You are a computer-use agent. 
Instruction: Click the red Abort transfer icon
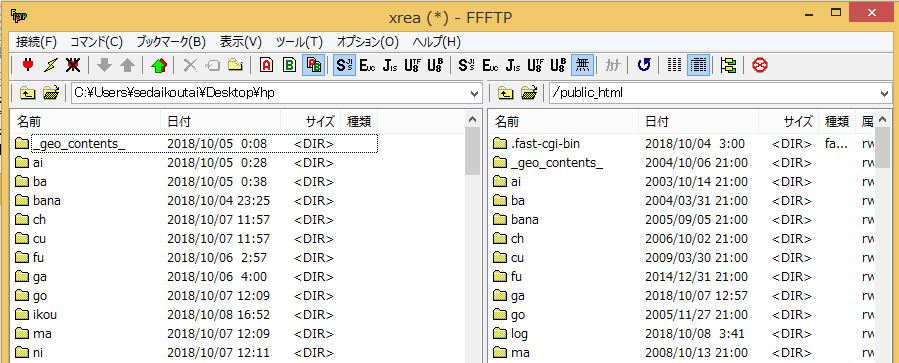coord(760,65)
